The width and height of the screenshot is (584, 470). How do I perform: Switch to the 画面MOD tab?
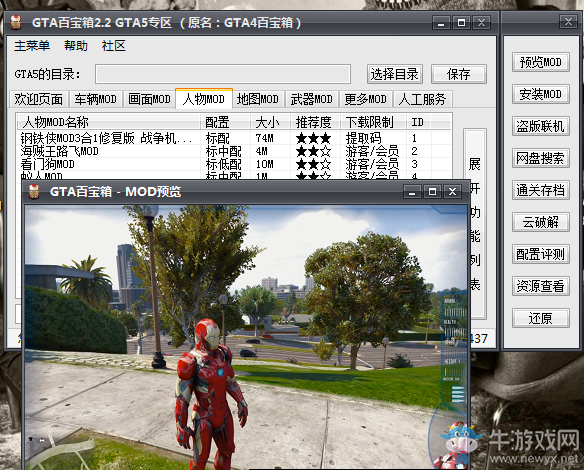[149, 99]
